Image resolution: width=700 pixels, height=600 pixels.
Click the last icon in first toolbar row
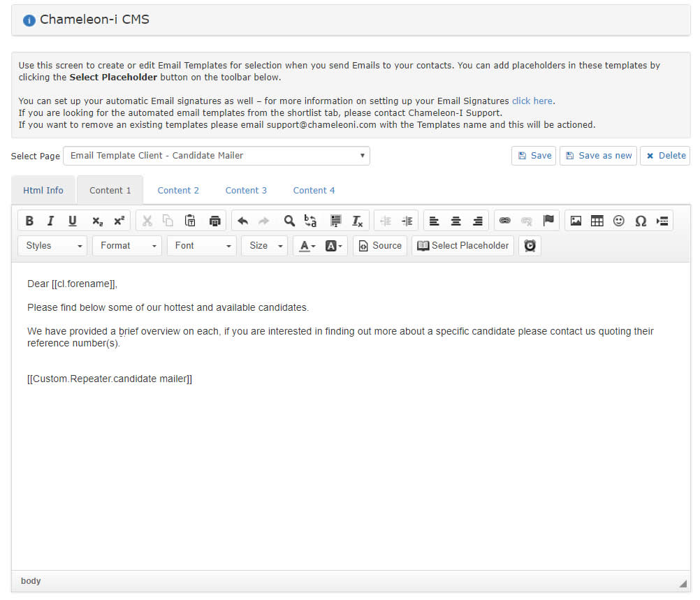pos(662,221)
